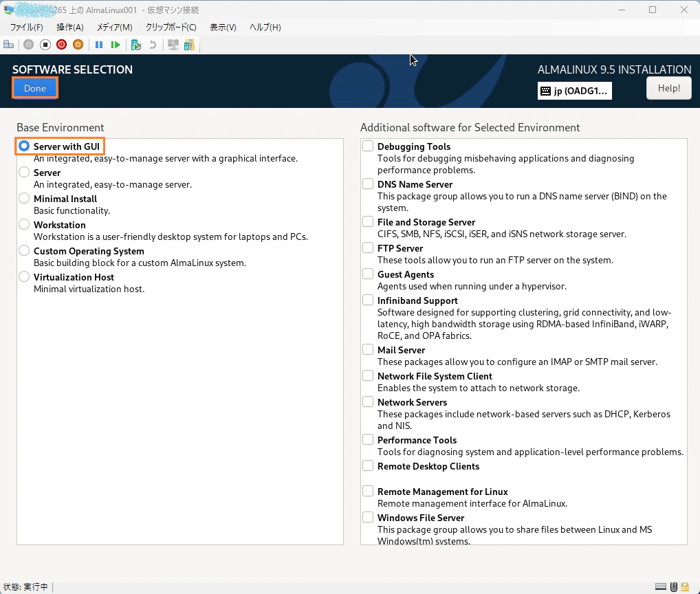This screenshot has height=594, width=700.
Task: Click the mouse icon in the status bar
Action: click(674, 586)
